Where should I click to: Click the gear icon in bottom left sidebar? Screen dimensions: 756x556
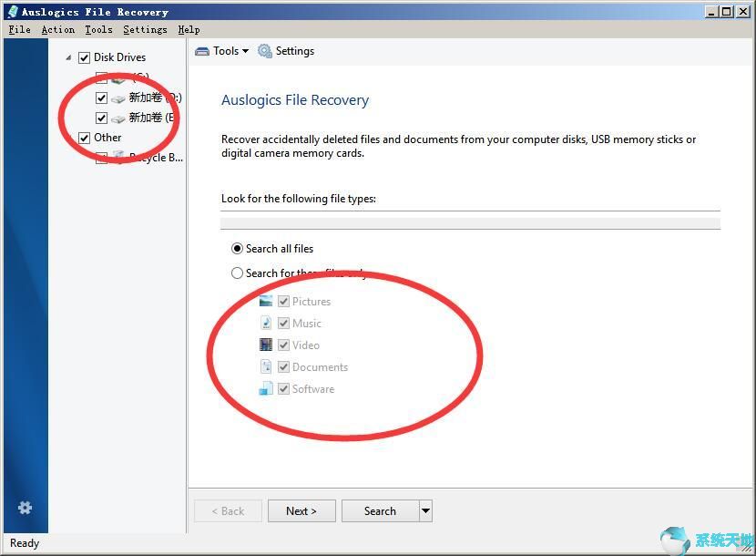(25, 508)
